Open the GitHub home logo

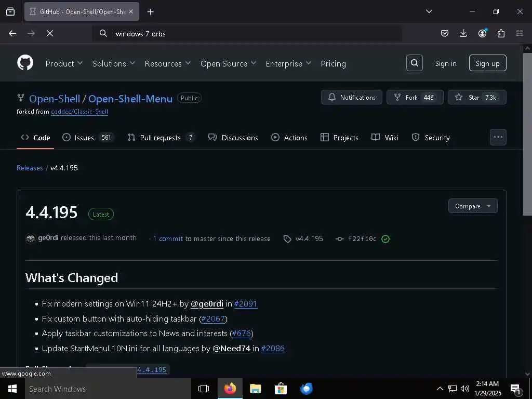25,63
